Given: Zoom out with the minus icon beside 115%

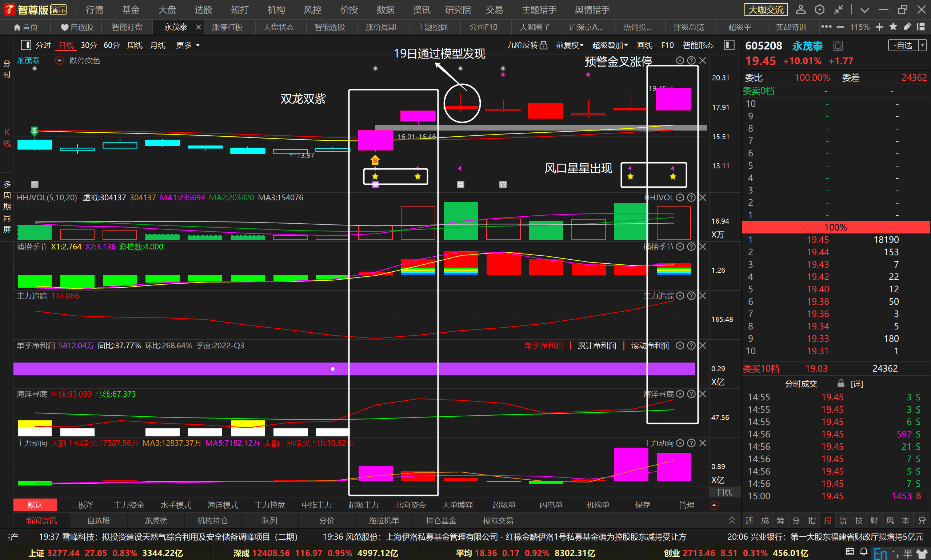Looking at the screenshot, I should tap(840, 27).
